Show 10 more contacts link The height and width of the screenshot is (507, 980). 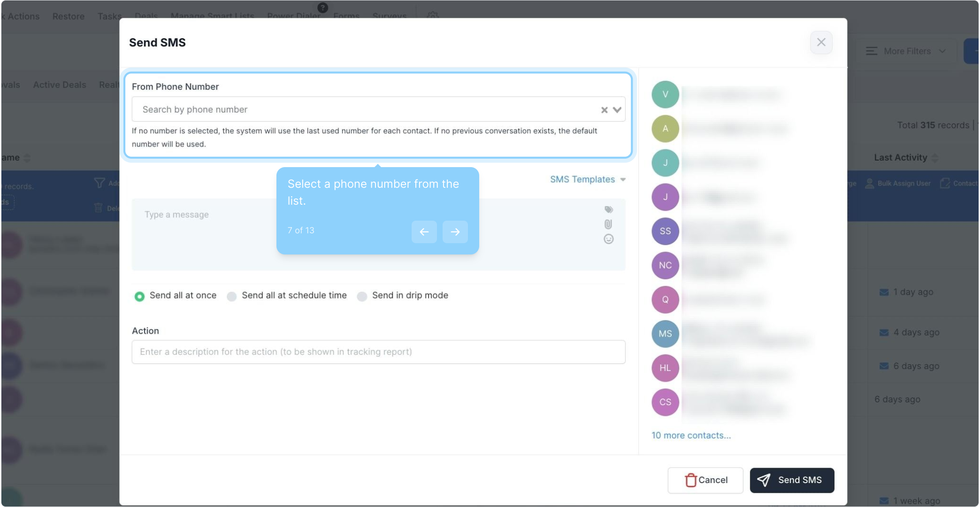coord(691,435)
